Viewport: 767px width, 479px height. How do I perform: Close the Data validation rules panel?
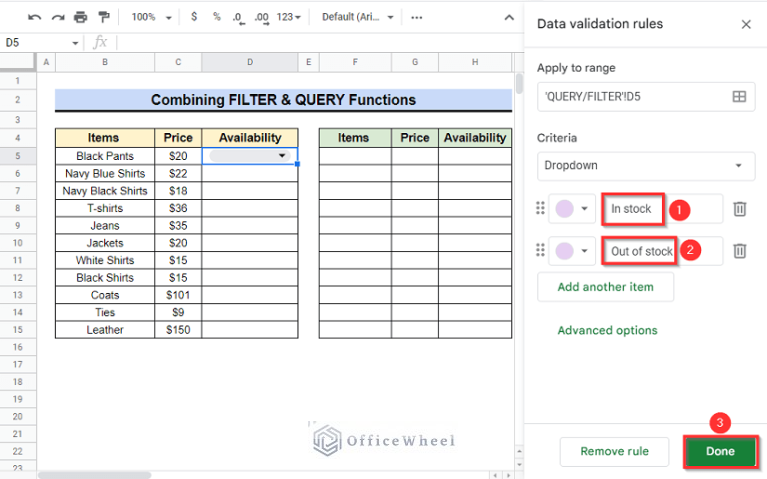(x=746, y=24)
